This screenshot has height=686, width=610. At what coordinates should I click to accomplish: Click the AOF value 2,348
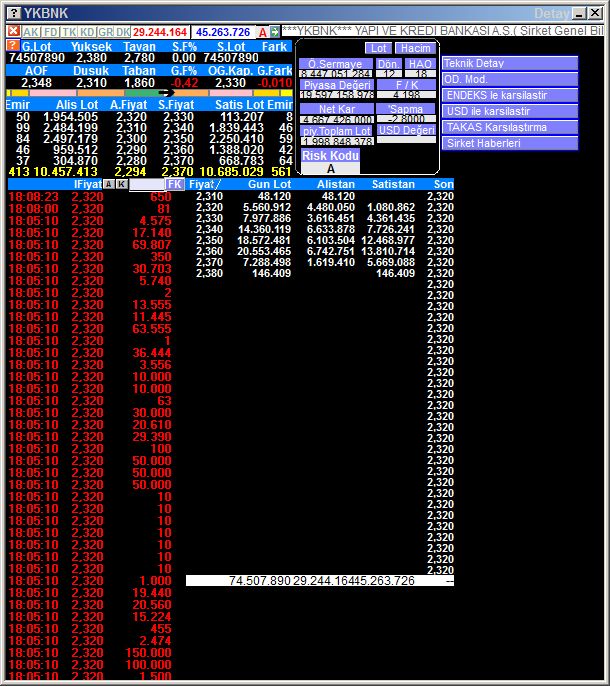(36, 83)
